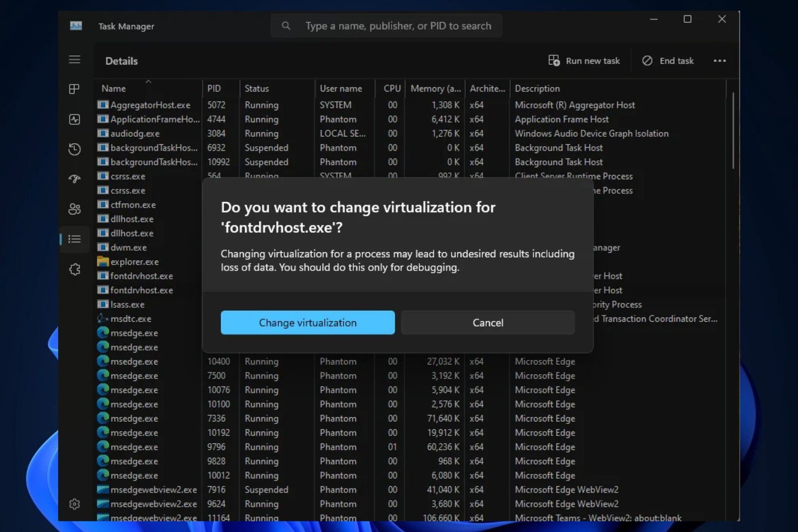Select the Details page icon in sidebar
798x532 pixels.
coord(74,239)
